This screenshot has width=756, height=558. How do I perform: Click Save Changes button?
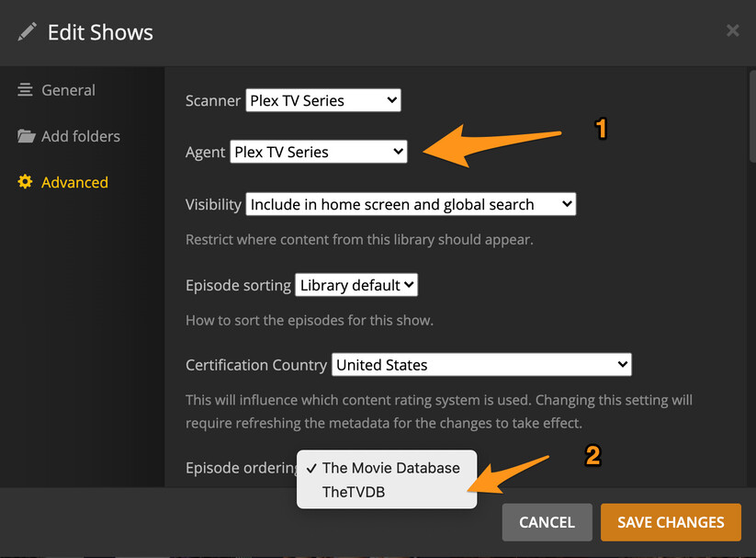click(671, 522)
